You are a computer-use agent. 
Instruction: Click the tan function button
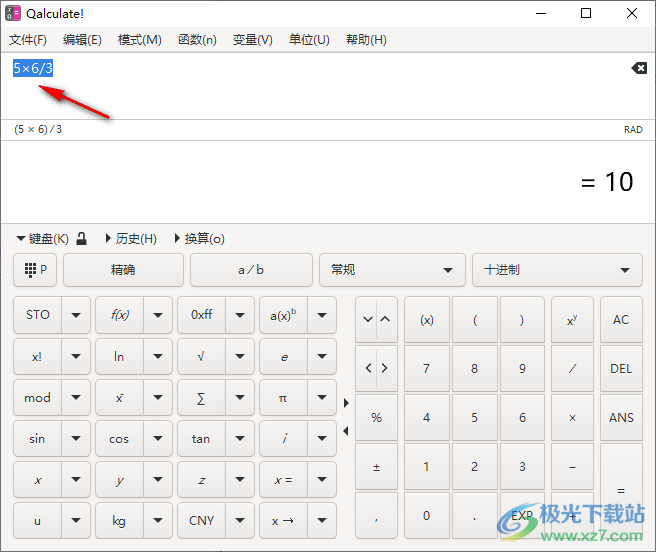(x=201, y=439)
